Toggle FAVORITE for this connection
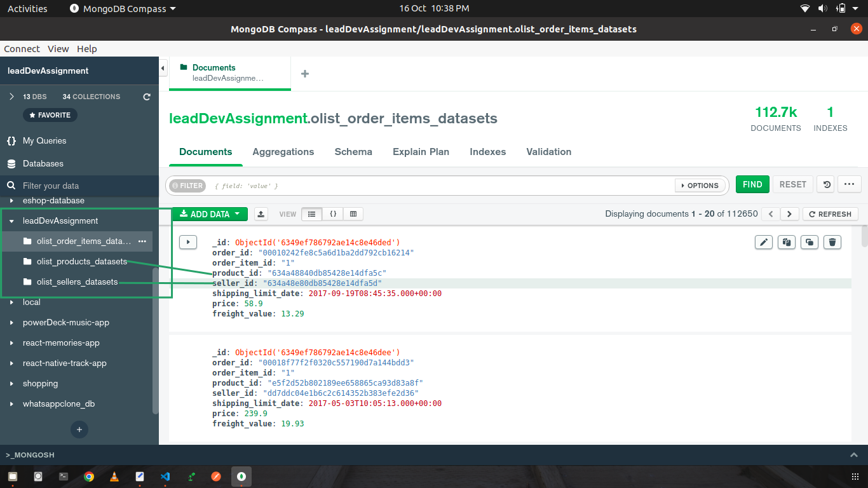This screenshot has height=488, width=868. (x=50, y=115)
